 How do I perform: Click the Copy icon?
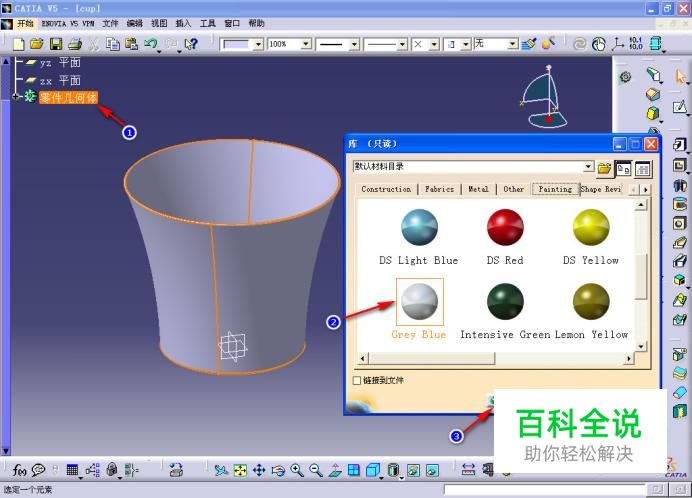(x=113, y=44)
